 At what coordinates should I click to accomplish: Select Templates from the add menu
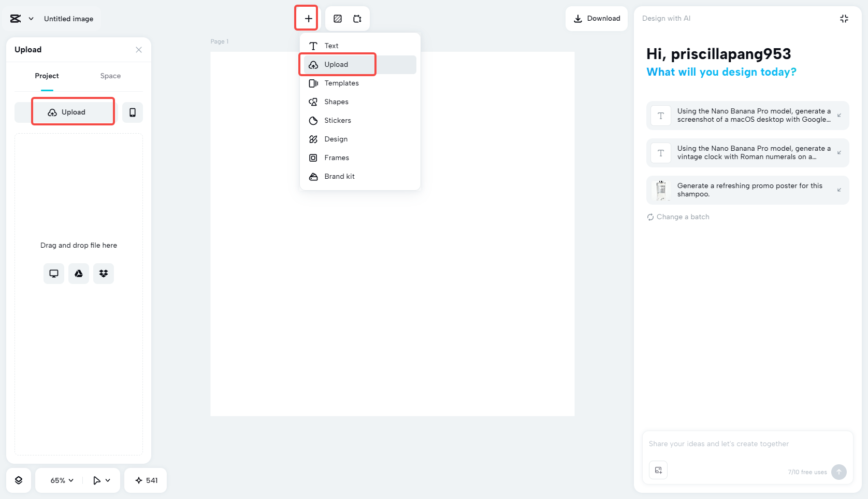341,83
